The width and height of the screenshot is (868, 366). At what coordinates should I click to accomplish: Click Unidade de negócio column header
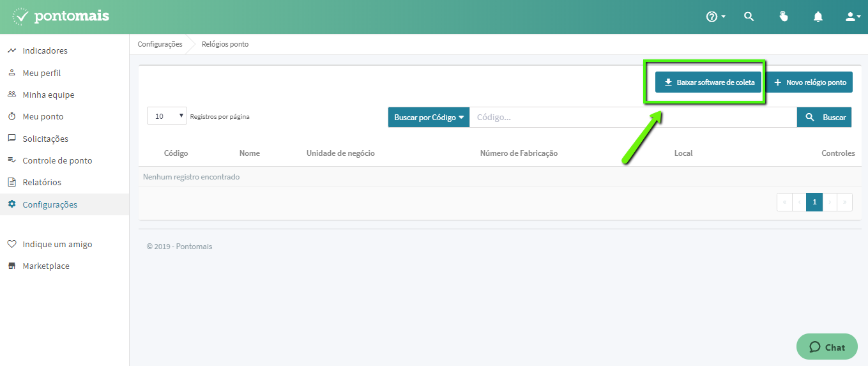tap(340, 153)
